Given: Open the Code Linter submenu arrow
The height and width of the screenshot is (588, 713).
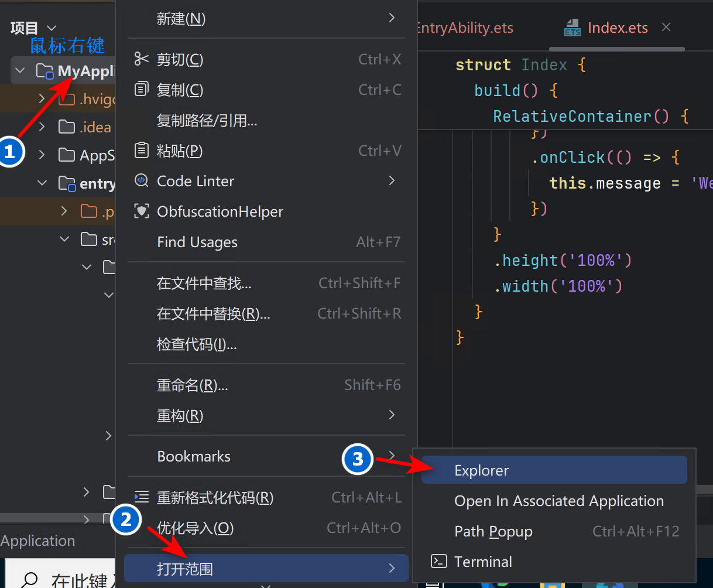Looking at the screenshot, I should (x=392, y=181).
